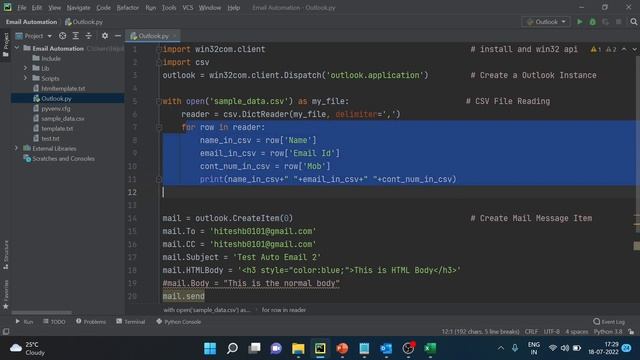
Task: Open the View menu
Action: tap(54, 8)
